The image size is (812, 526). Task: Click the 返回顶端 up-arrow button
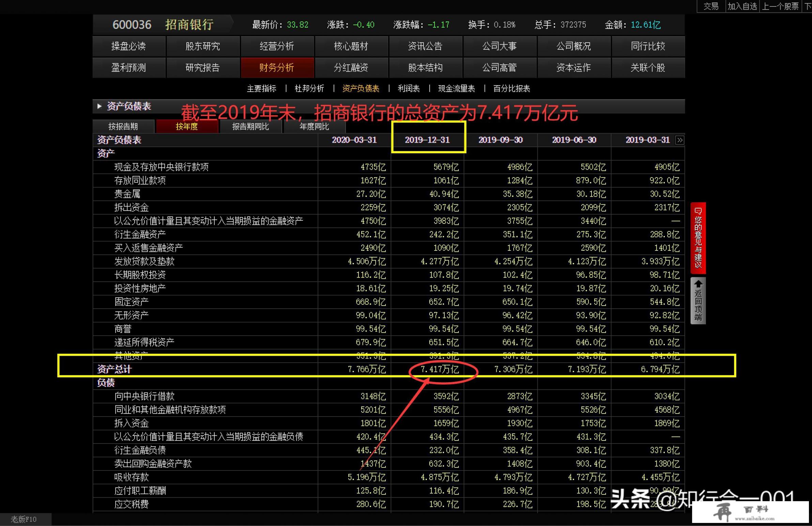tap(698, 300)
